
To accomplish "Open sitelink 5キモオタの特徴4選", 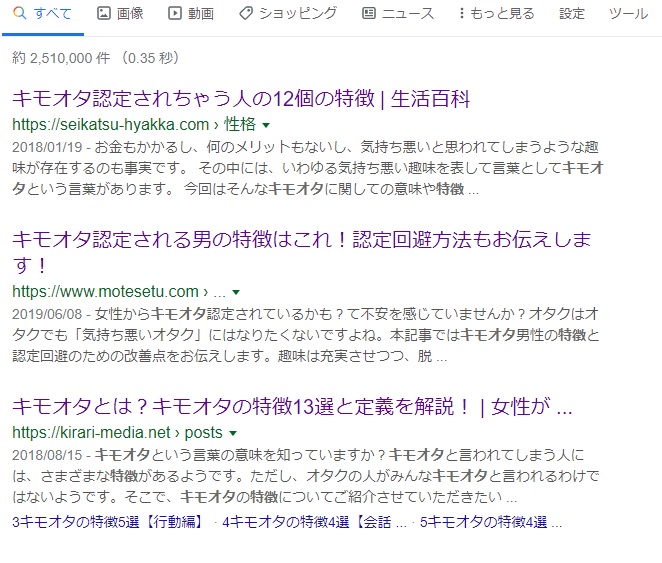I will click(x=491, y=522).
